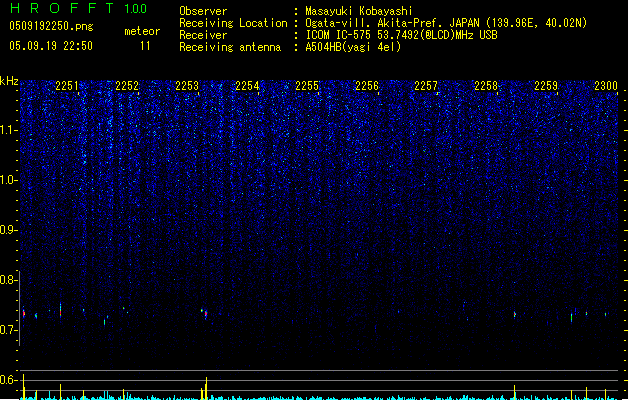
Task: Click the tallest yellow intensity spike near 2253
Action: (206, 388)
